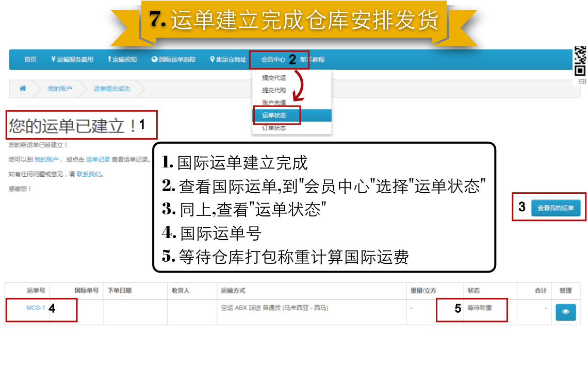The width and height of the screenshot is (588, 371).
Task: Select 订单状态 from the dropdown
Action: (x=274, y=128)
